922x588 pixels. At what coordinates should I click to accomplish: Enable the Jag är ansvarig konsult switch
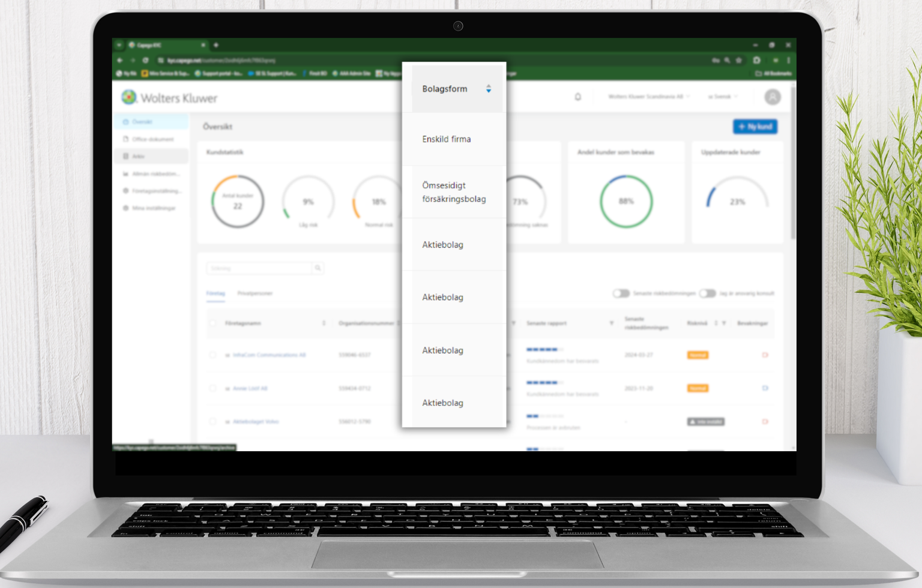[707, 293]
